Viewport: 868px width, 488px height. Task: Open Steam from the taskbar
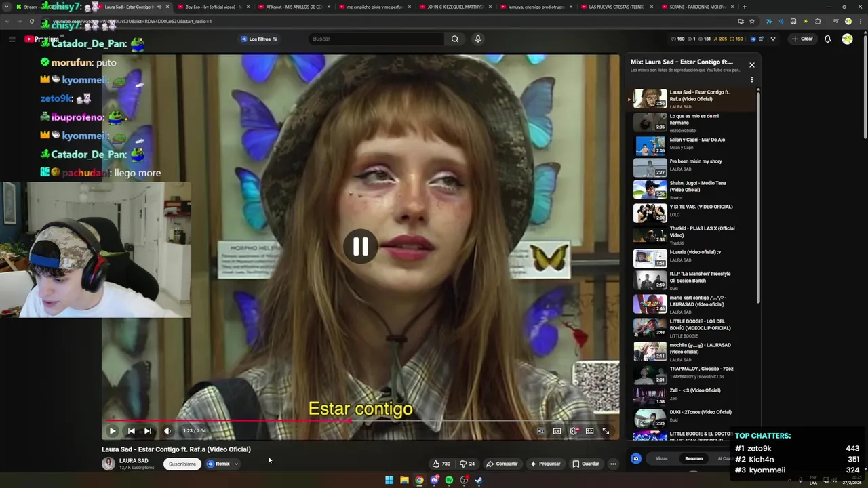pos(479,480)
